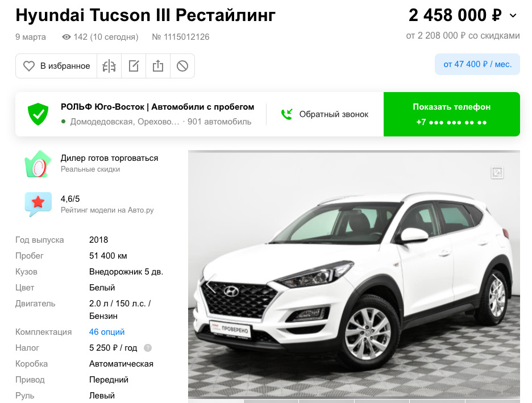Expand the price history chevron
Viewport: 532px width, 403px height.
513,15
